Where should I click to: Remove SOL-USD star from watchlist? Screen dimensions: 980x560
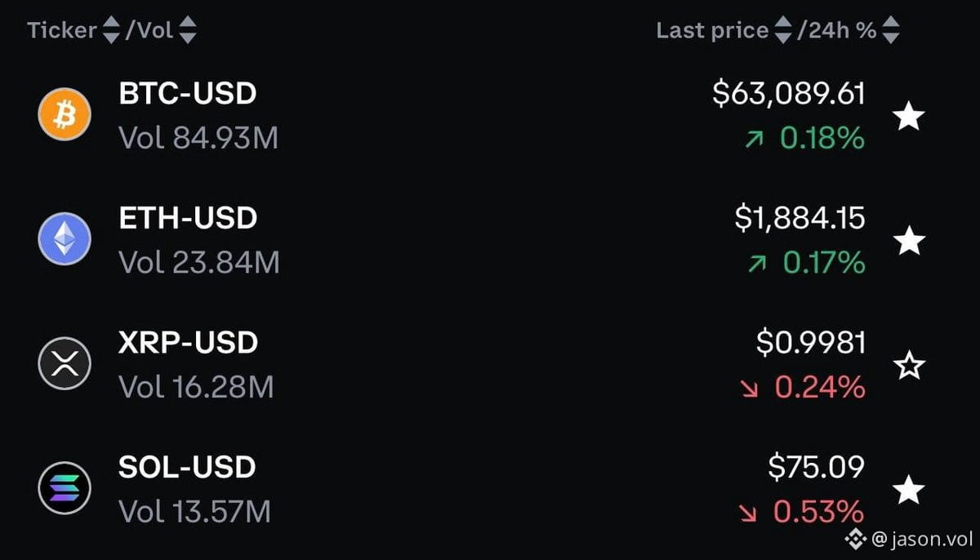point(909,491)
